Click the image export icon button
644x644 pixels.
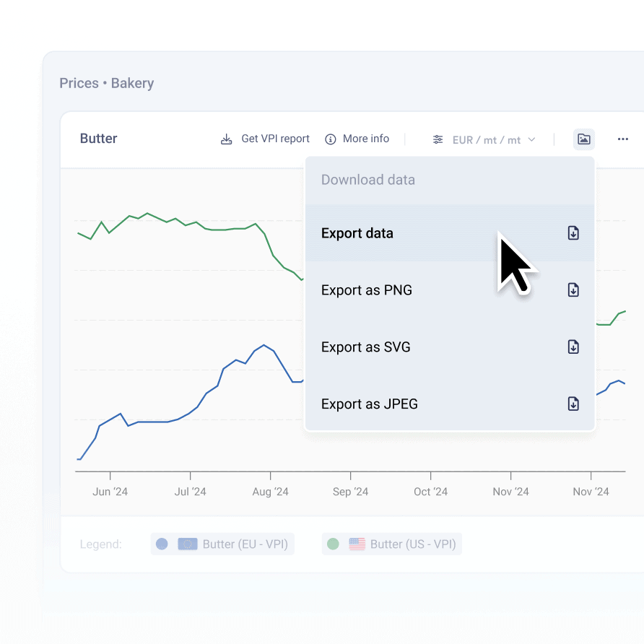click(x=583, y=139)
